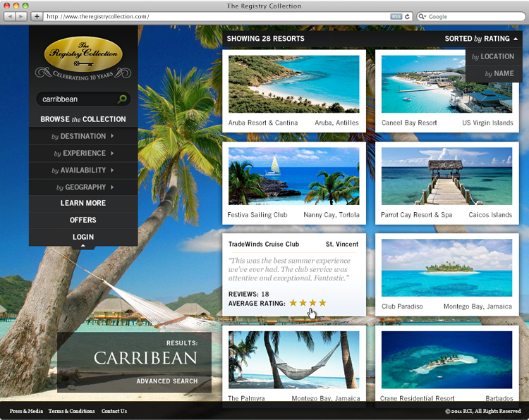Click the CARRIBEAN results title
Screen dimensions: 529x420
click(145, 358)
